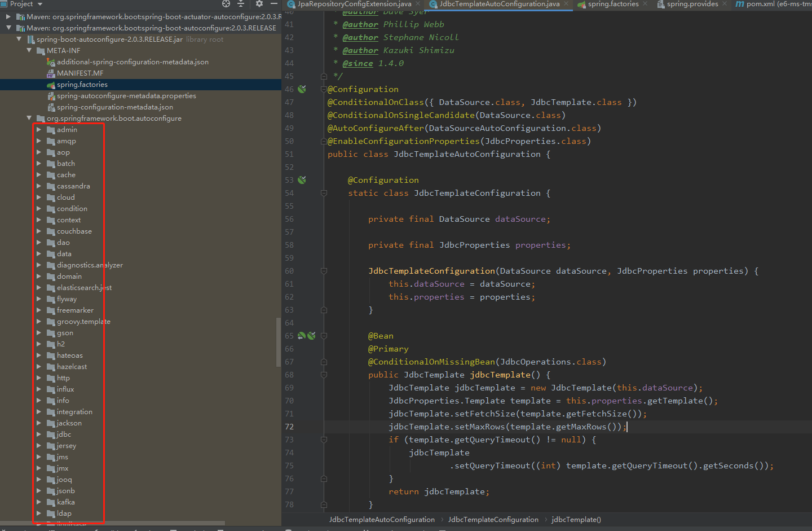Click the locate/scroll-from-source crosshair icon

click(226, 3)
